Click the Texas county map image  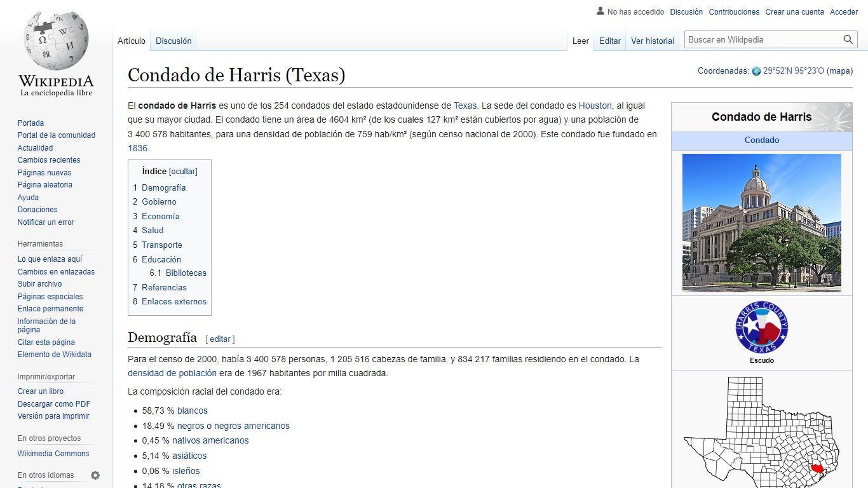pos(761,432)
